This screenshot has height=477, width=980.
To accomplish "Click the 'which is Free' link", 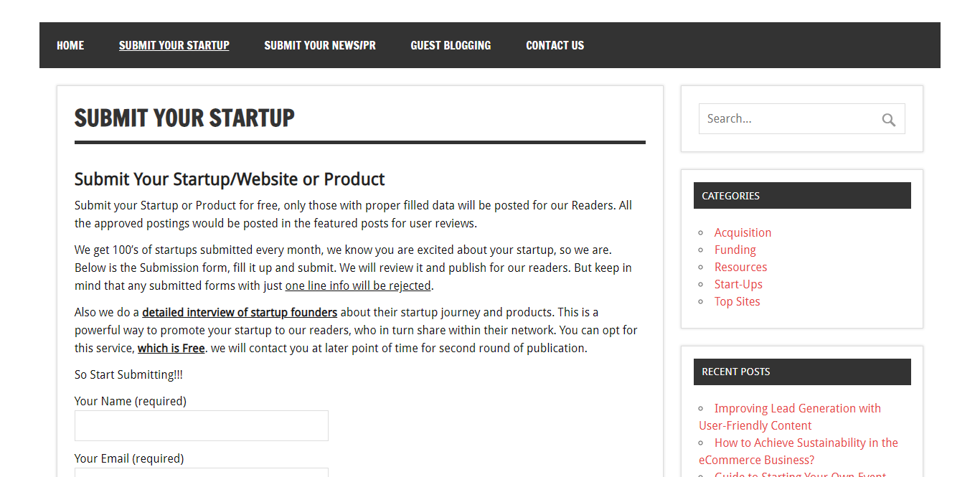I will tap(171, 349).
